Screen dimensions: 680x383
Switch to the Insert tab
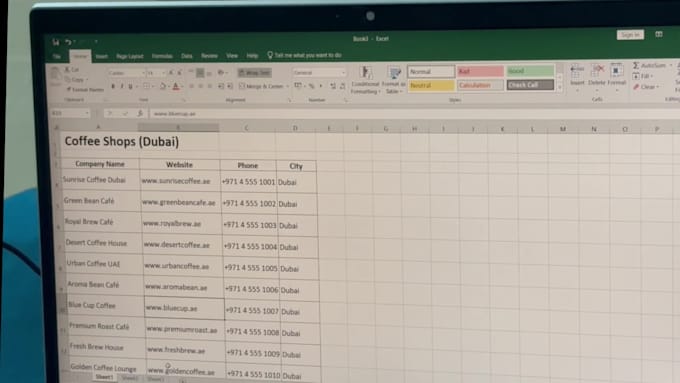(x=102, y=56)
